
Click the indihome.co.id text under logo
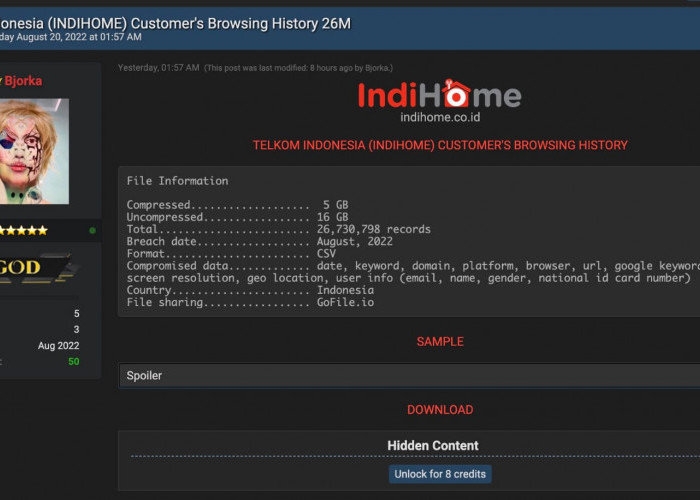point(440,117)
